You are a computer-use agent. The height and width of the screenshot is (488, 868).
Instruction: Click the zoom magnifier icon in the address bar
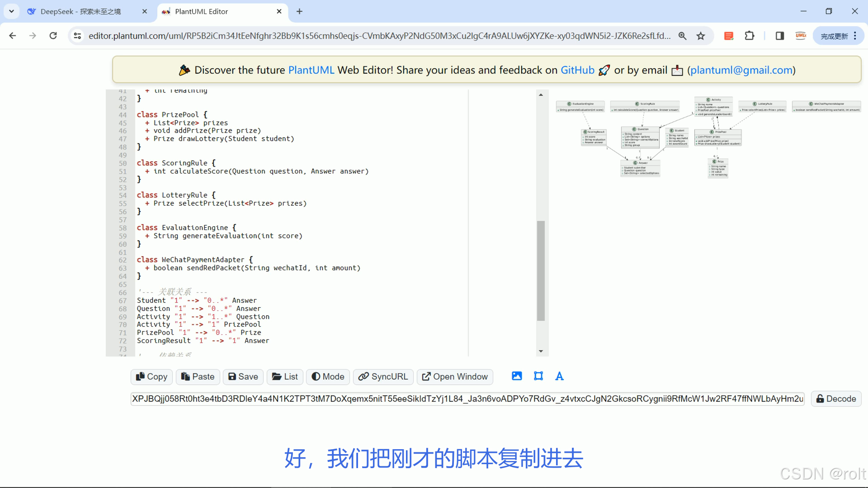click(682, 36)
